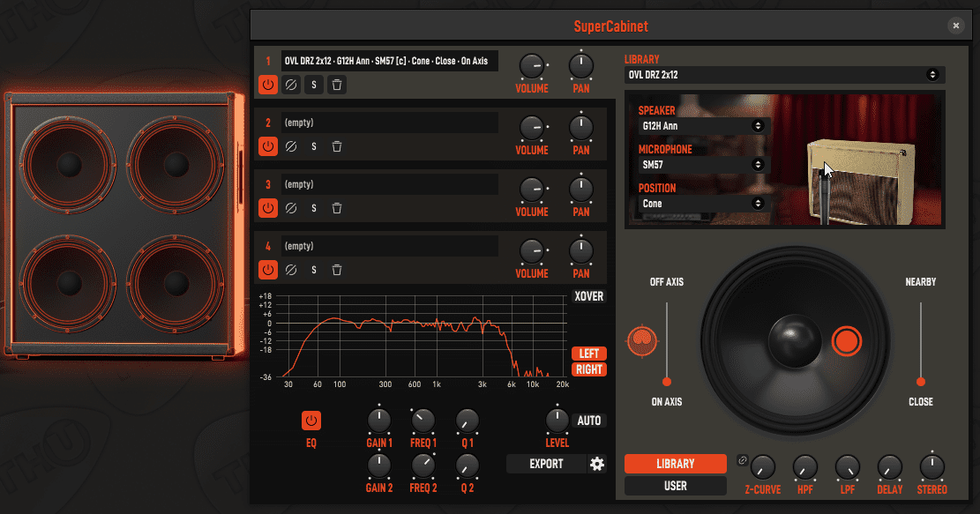Click the trash icon in slot 3
The width and height of the screenshot is (980, 514).
[337, 209]
